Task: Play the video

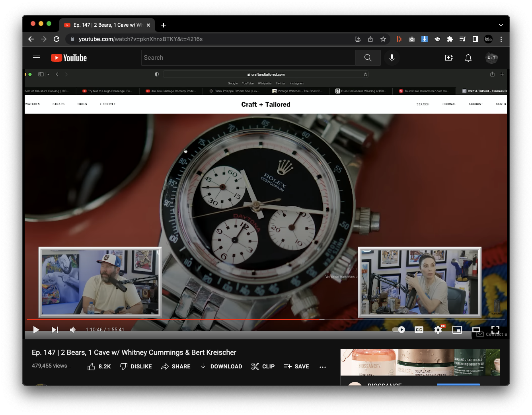Action: [36, 330]
